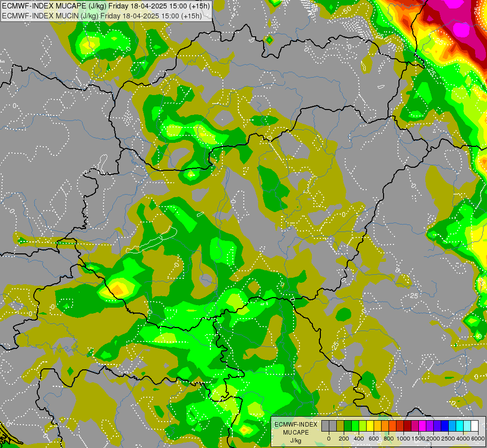
Task: Click the orange-red swatch right of 800 tick
Action: click(392, 426)
